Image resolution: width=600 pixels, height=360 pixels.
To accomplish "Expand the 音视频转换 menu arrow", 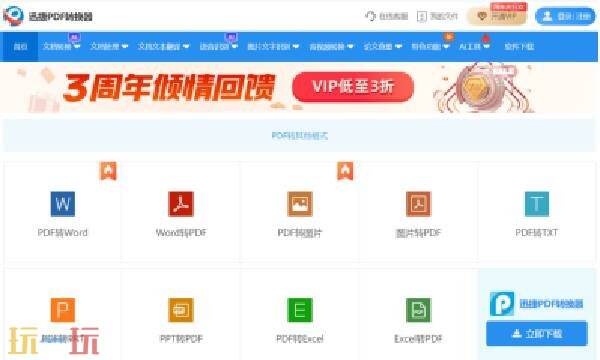I will 350,46.
